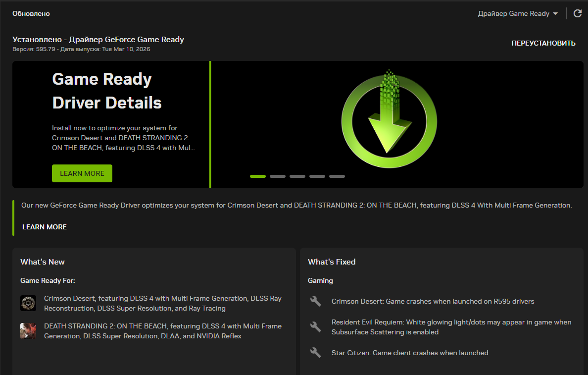Open the Драйвер Game Ready dropdown
588x375 pixels.
coord(518,13)
